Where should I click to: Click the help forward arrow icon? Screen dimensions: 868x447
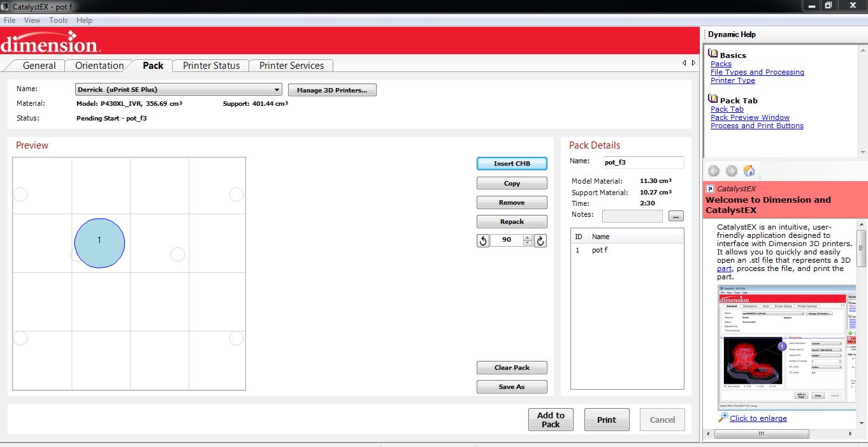click(x=732, y=170)
